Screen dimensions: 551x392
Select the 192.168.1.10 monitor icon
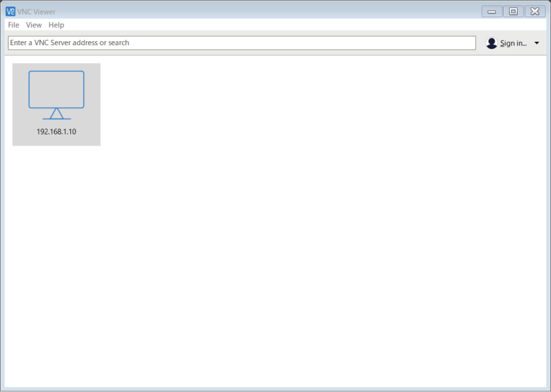56,95
